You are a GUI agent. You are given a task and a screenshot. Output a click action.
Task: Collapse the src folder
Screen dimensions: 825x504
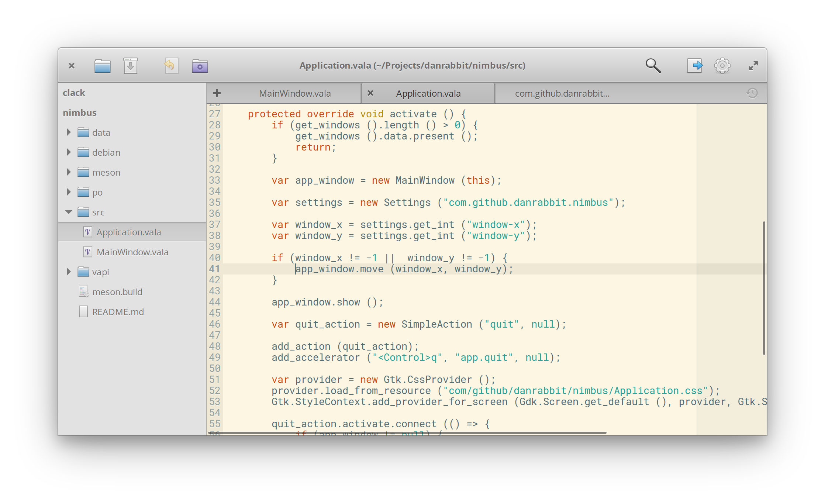[69, 212]
